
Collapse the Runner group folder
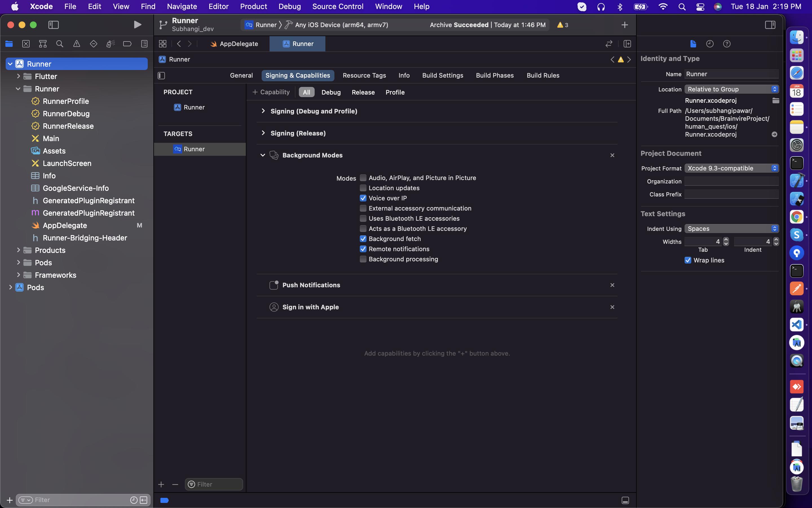18,89
